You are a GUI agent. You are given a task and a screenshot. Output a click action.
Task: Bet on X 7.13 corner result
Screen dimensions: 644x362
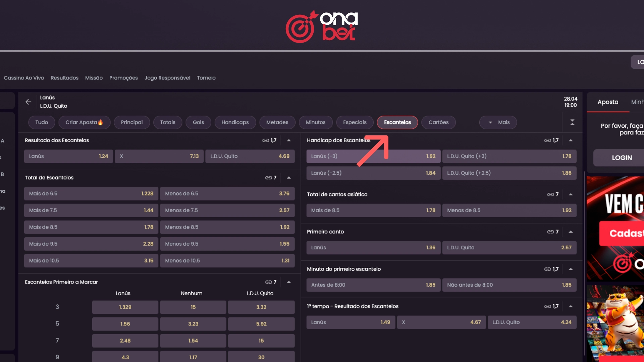159,156
